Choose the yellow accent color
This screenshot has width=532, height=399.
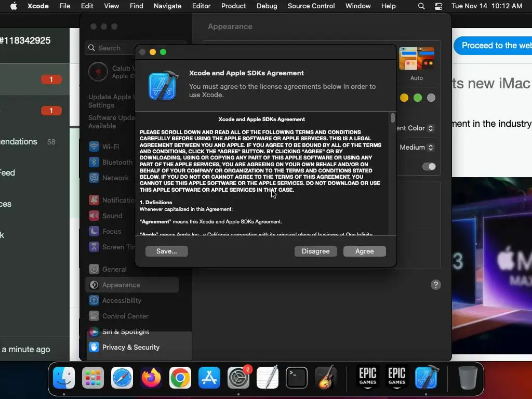[x=404, y=98]
